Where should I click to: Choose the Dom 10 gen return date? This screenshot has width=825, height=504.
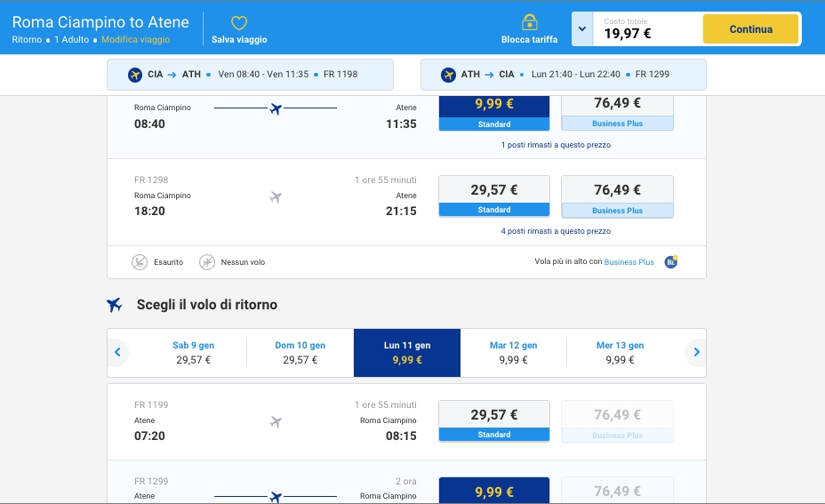tap(300, 353)
